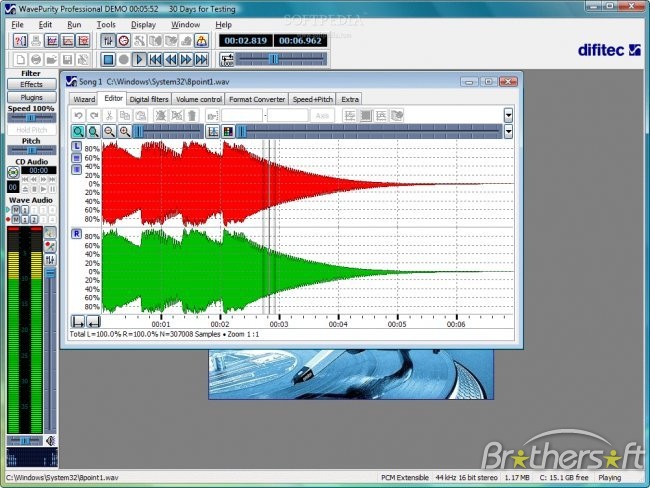This screenshot has width=650, height=488.
Task: Switch to the Volume control tab
Action: (199, 99)
